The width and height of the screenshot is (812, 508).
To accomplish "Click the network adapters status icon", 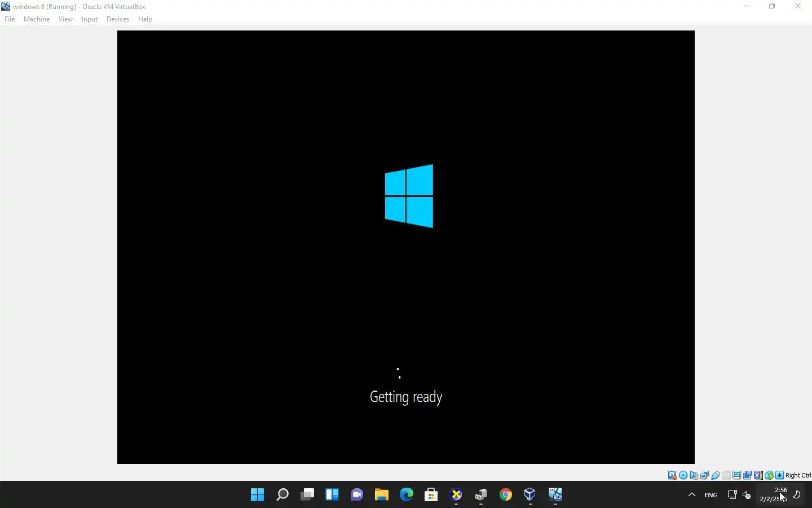I will pos(704,475).
